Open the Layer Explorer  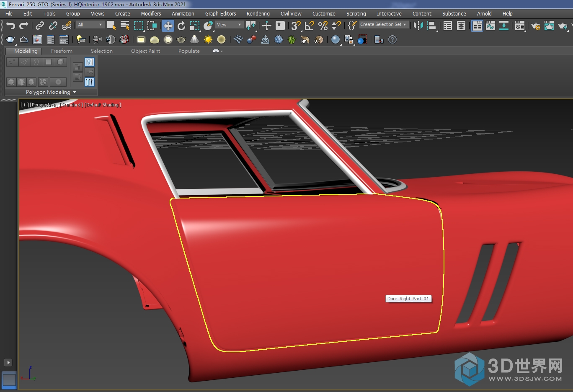click(461, 26)
